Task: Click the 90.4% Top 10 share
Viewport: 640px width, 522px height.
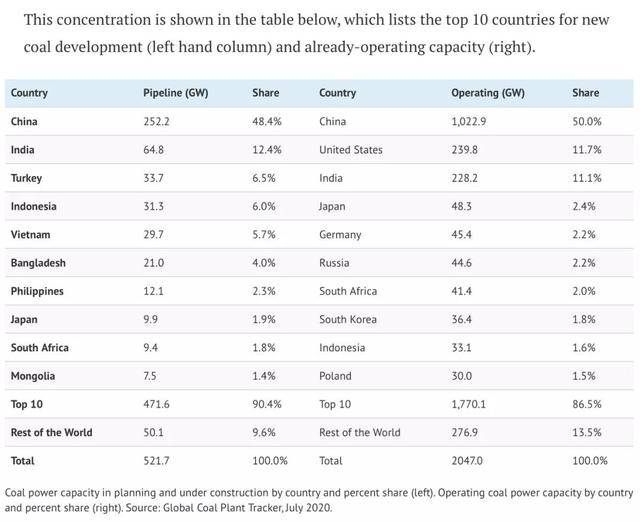Action: (x=266, y=404)
